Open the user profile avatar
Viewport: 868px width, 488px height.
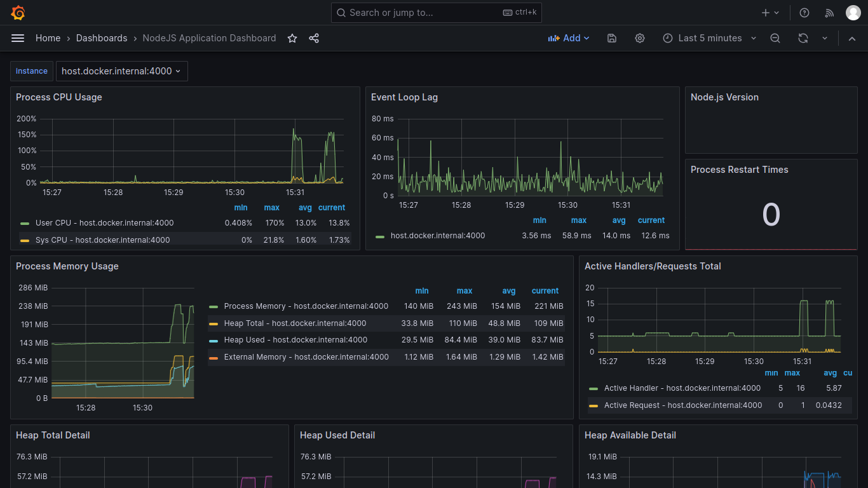pos(853,13)
